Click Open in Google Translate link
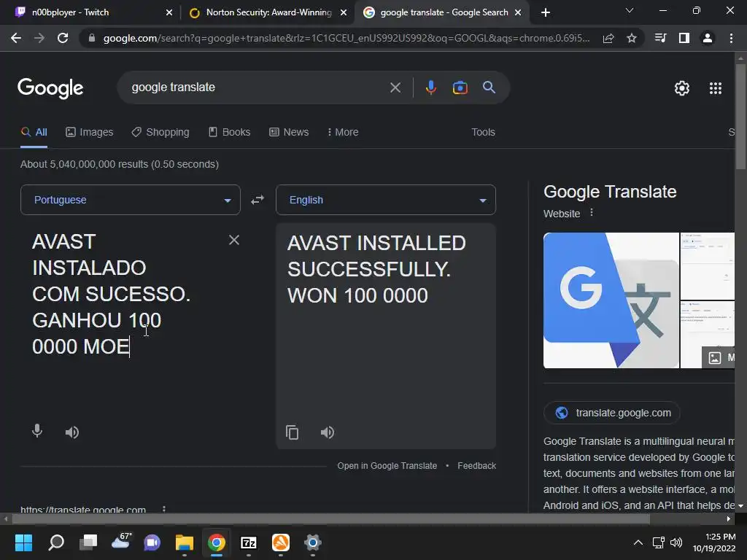The image size is (747, 560). [387, 466]
